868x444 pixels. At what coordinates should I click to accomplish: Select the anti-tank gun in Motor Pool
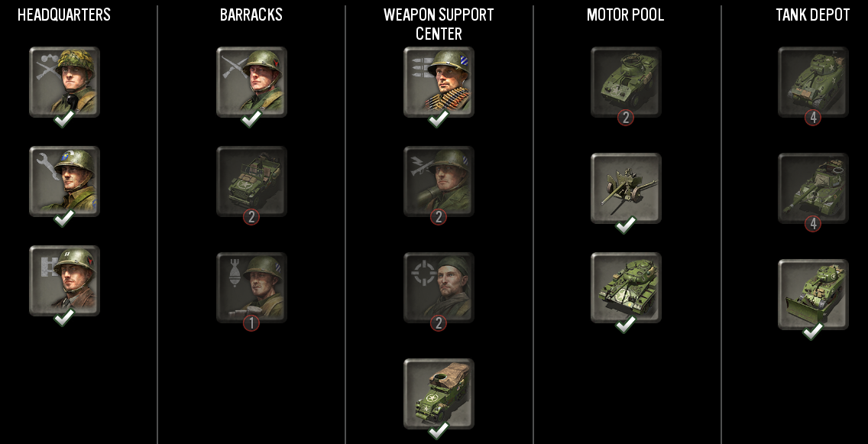click(626, 188)
